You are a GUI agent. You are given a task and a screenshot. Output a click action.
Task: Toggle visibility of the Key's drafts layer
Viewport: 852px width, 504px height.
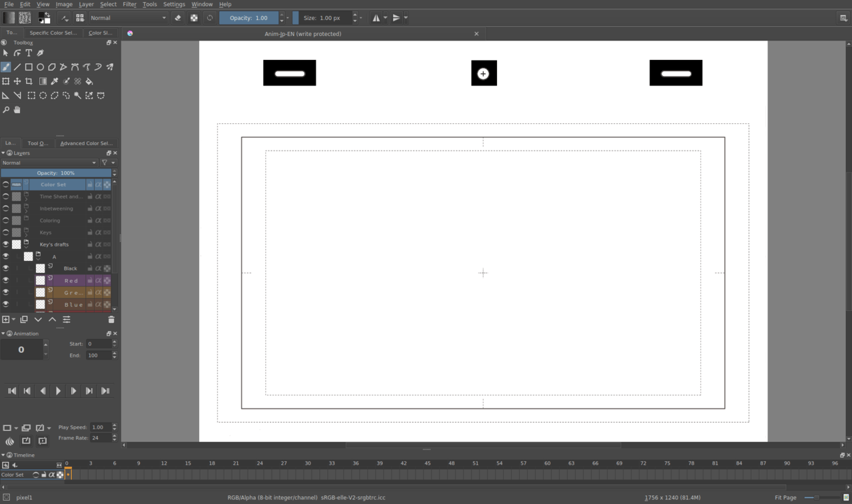point(6,244)
